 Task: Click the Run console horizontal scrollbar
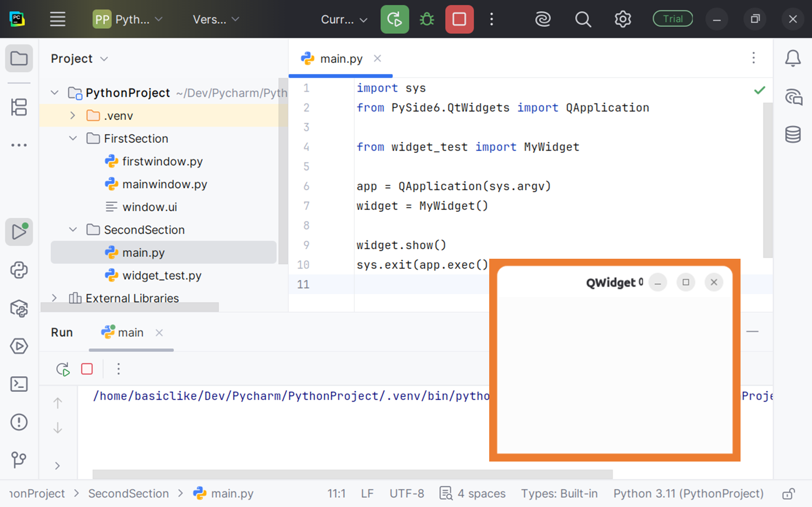point(353,474)
